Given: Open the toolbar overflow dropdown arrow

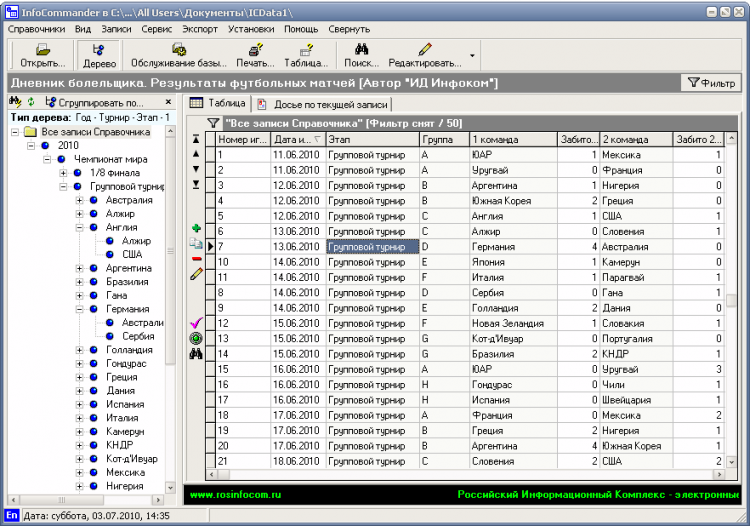Looking at the screenshot, I should pos(471,54).
